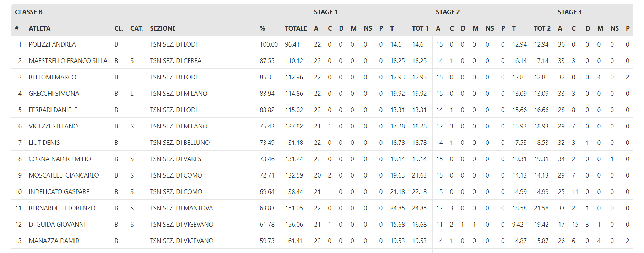Click LIUT DENIS athlete name
644x253 pixels.
pyautogui.click(x=44, y=143)
